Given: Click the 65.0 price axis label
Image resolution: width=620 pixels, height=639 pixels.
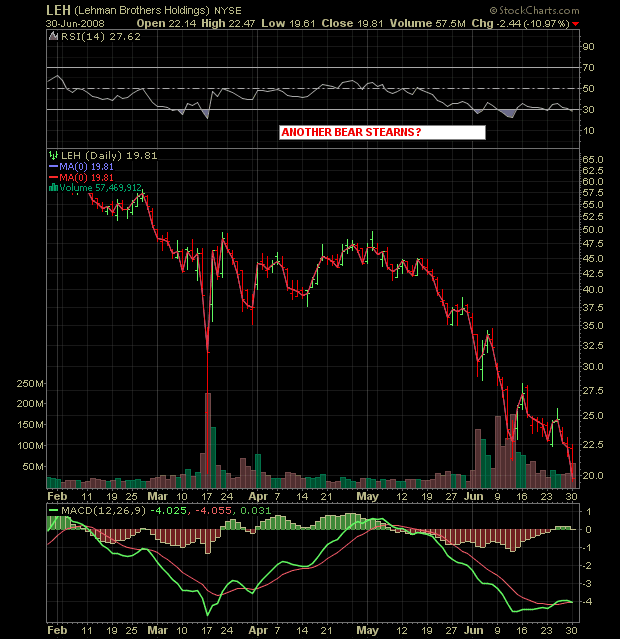Looking at the screenshot, I should tap(593, 159).
